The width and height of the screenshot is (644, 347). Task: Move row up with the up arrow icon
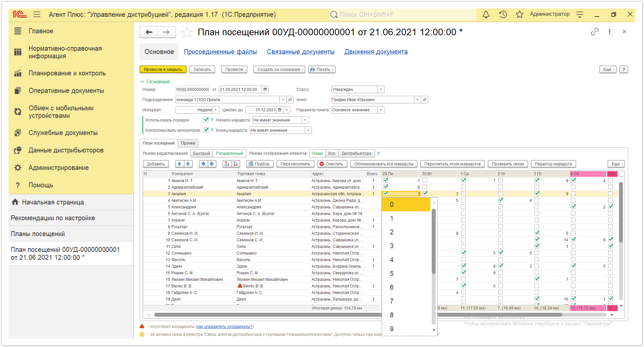pyautogui.click(x=179, y=164)
